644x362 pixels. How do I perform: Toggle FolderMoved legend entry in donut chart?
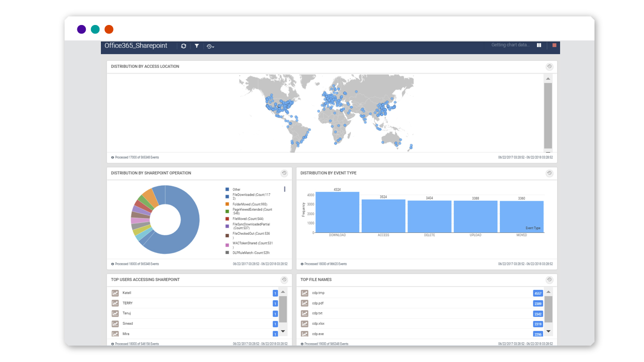coord(249,204)
